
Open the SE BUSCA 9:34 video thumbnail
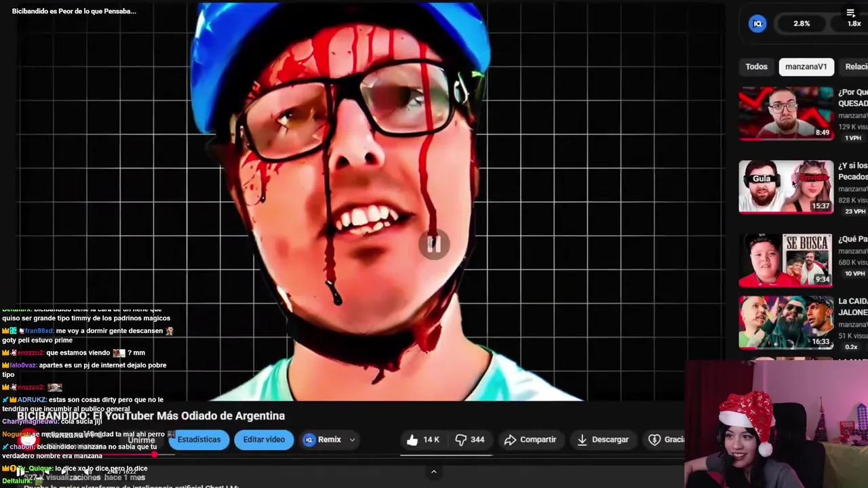click(786, 260)
